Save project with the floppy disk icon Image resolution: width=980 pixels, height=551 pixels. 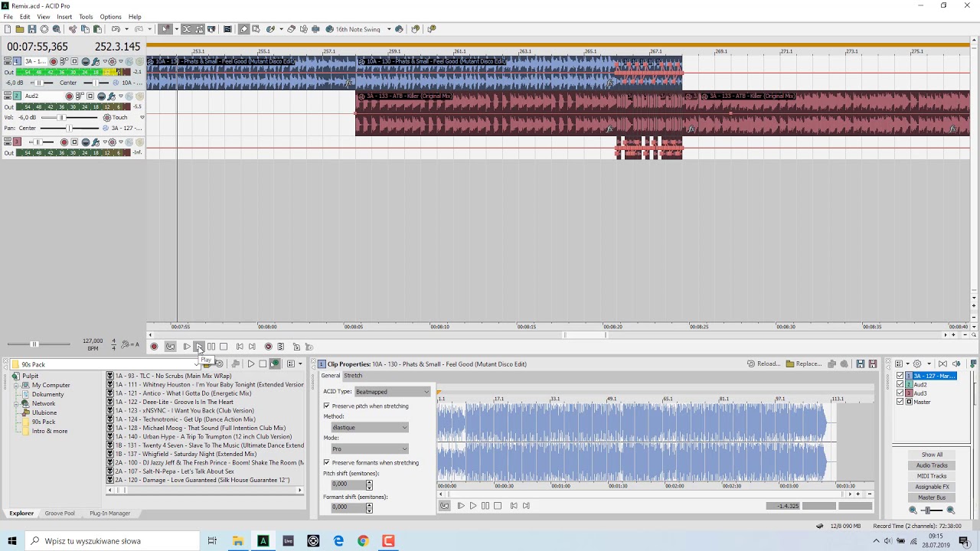[x=32, y=29]
